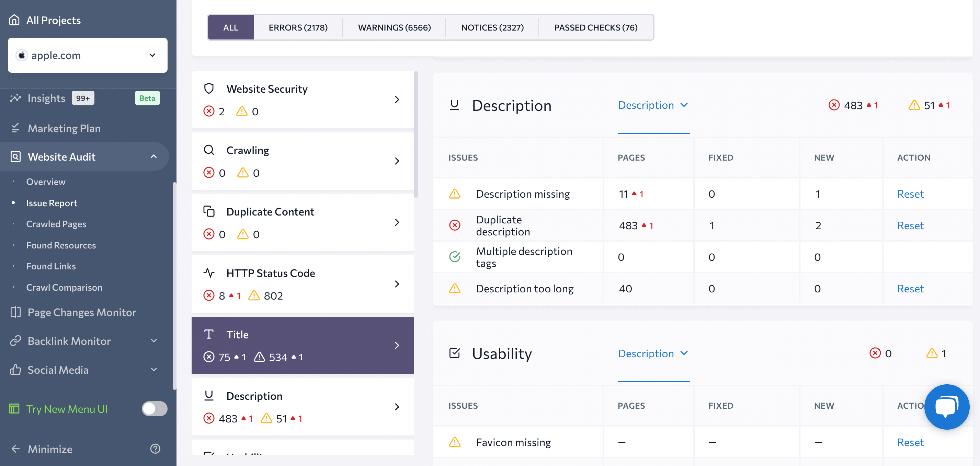Expand HTTP Status Code category arrow
Viewport: 980px width, 466px height.
(397, 284)
